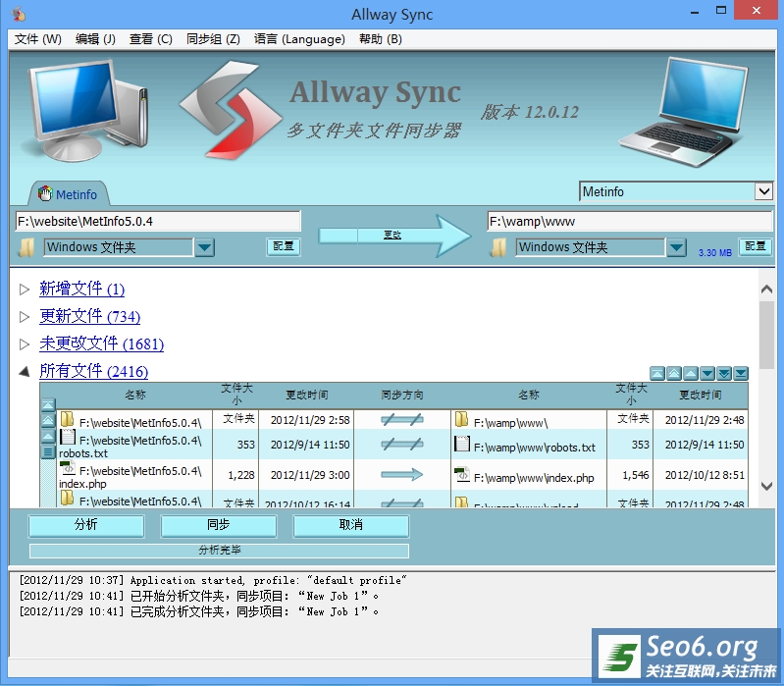
Task: Open the 文件 (W) menu
Action: coord(37,39)
